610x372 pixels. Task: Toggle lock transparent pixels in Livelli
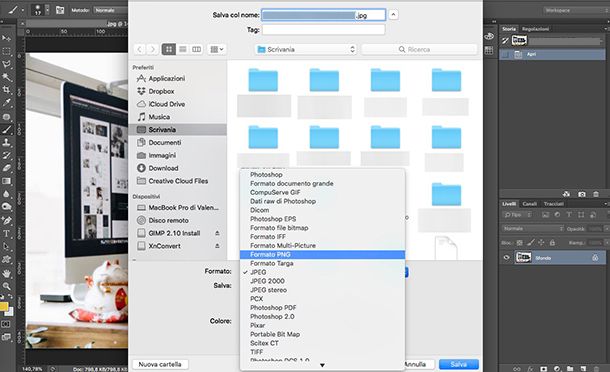click(520, 242)
